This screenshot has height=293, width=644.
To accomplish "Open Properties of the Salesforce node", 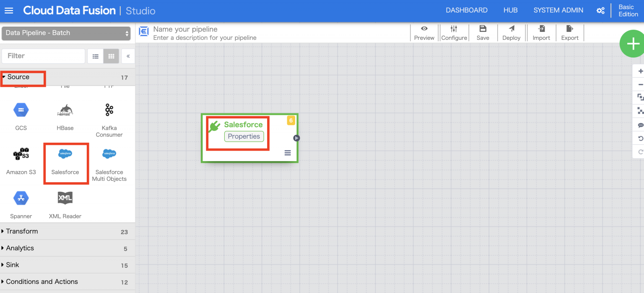I will [244, 136].
